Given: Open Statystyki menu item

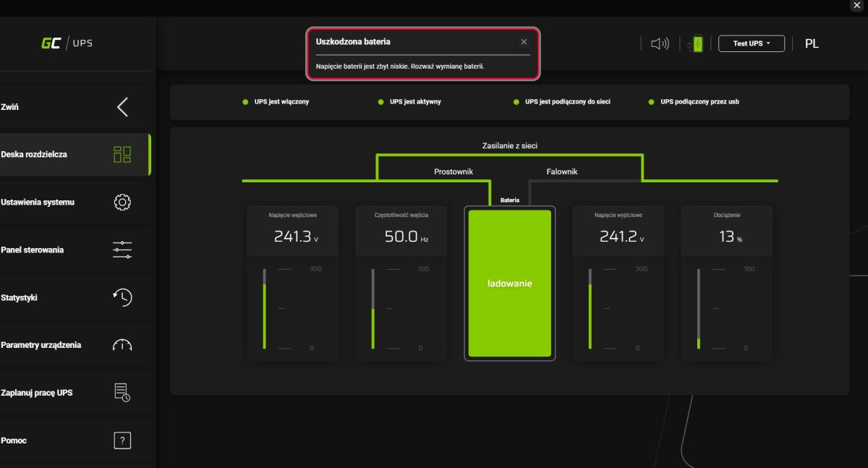Looking at the screenshot, I should pos(75,297).
